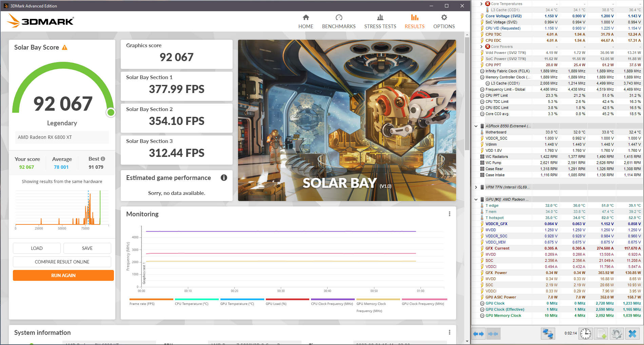This screenshot has height=345, width=644.
Task: Expand the Core Temperatures group in HWiNFO
Action: (x=481, y=4)
